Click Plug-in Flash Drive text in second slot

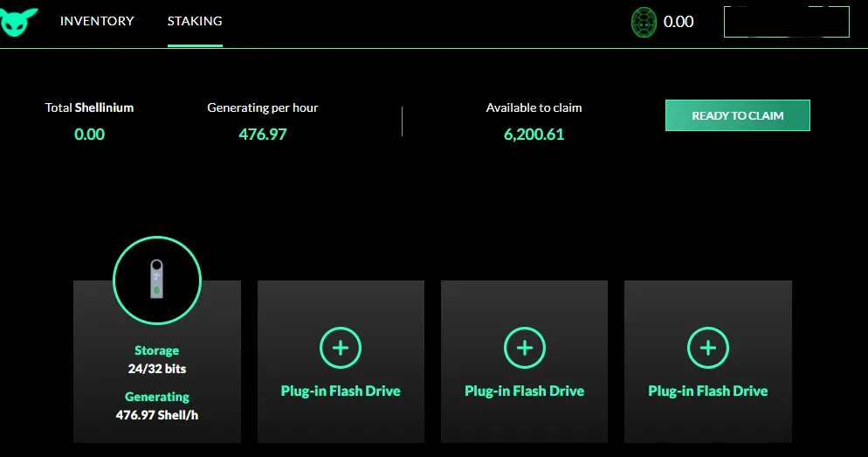[341, 391]
